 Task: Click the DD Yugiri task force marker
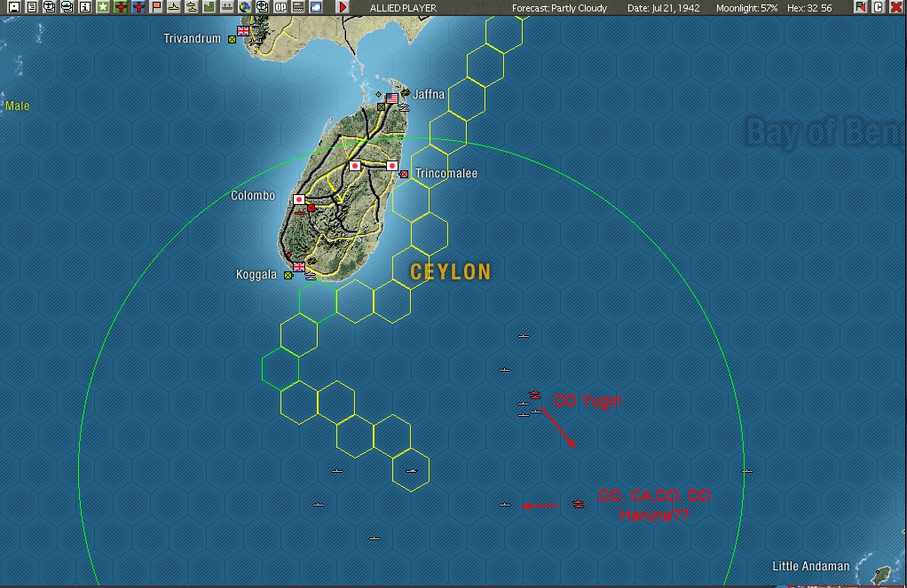[x=533, y=396]
